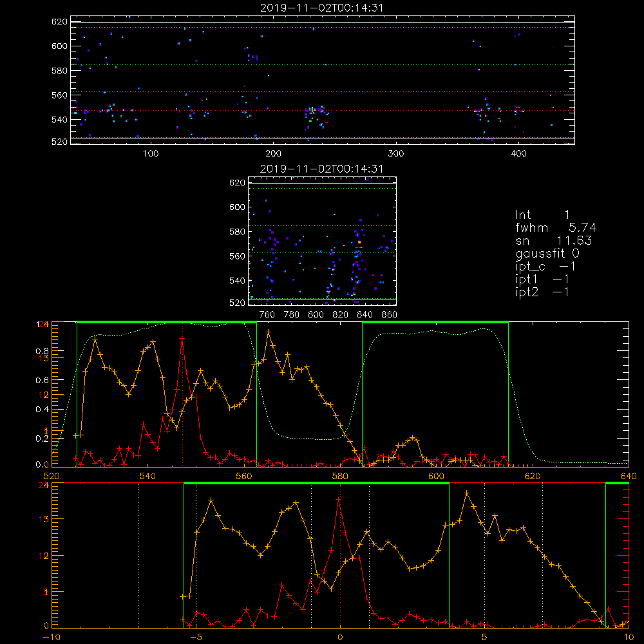
Task: Click x-axis label 780 on small image panel
Action: point(292,314)
